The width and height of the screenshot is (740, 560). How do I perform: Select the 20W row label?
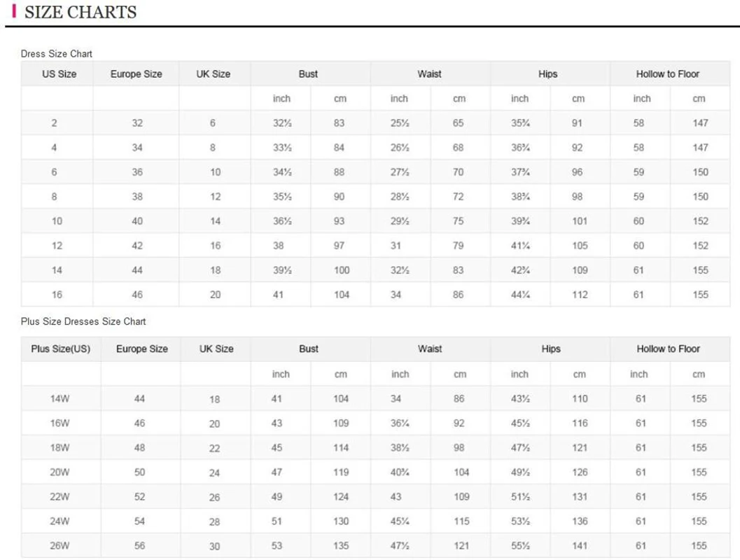pos(60,472)
